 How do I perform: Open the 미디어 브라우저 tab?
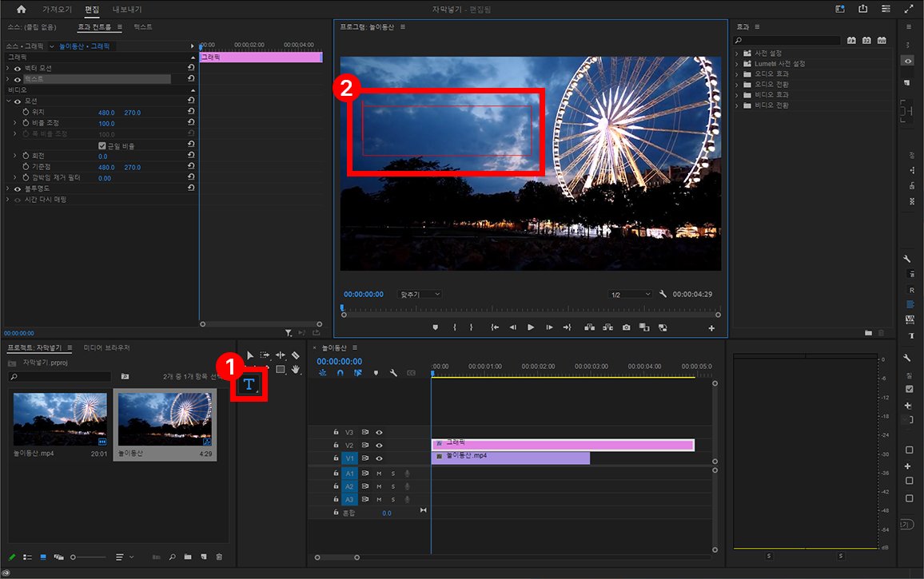tap(107, 348)
